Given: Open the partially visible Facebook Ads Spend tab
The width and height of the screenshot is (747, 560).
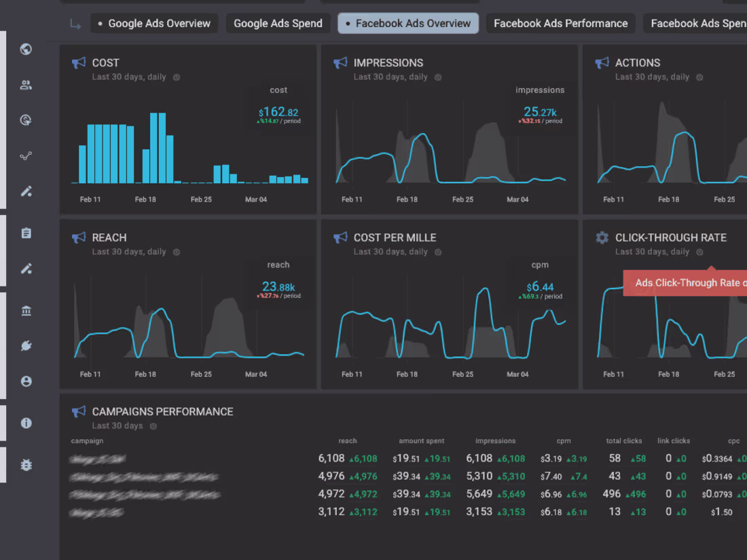Looking at the screenshot, I should tap(695, 23).
